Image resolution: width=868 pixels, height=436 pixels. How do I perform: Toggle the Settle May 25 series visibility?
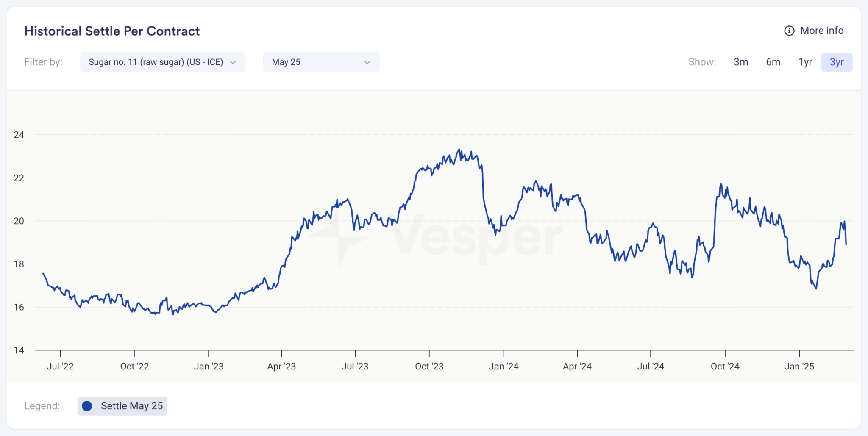click(122, 406)
